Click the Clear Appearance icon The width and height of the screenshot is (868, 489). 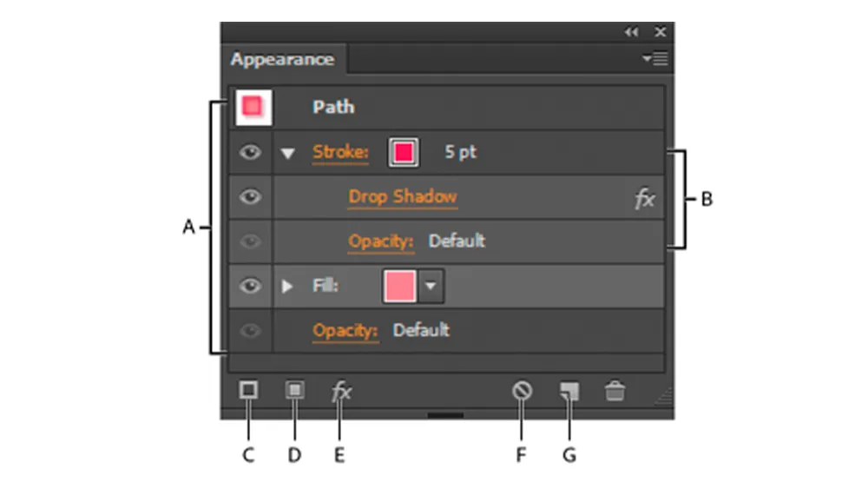coord(521,392)
